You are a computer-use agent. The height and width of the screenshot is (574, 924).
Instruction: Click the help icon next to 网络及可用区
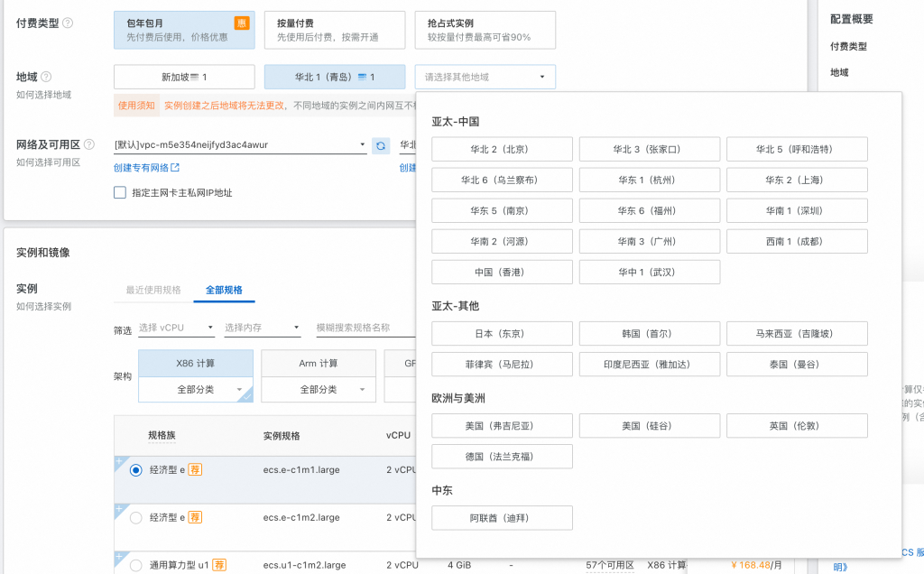click(x=88, y=144)
